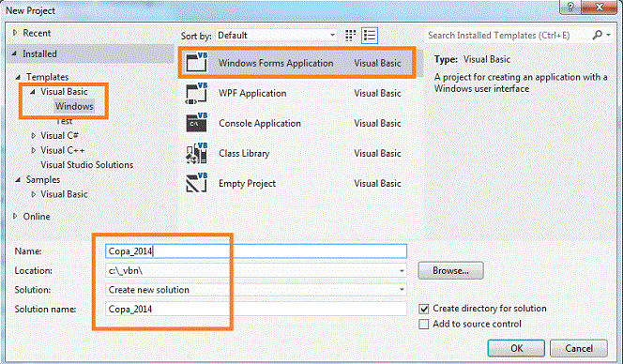Select the Windows Forms Application template icon
The image size is (623, 364).
tap(197, 63)
